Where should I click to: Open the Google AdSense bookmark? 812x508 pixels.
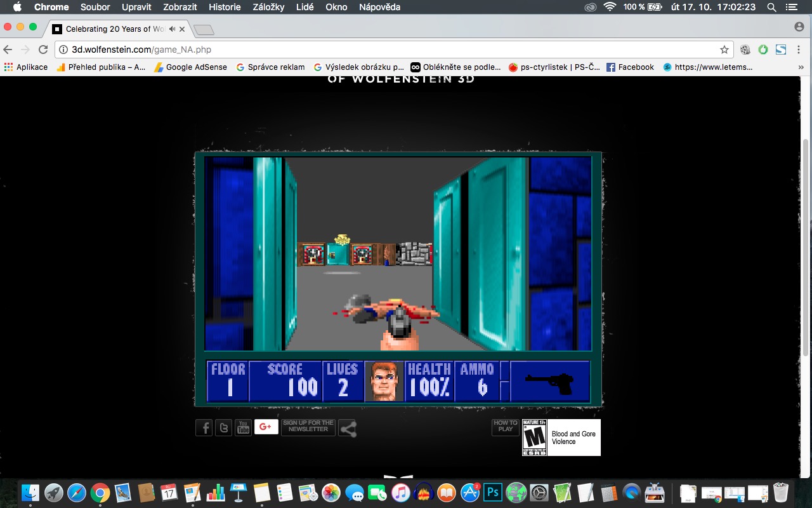[190, 67]
